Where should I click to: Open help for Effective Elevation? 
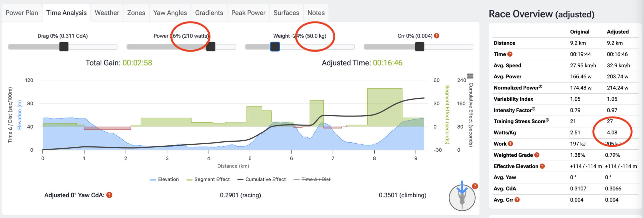[x=542, y=166]
